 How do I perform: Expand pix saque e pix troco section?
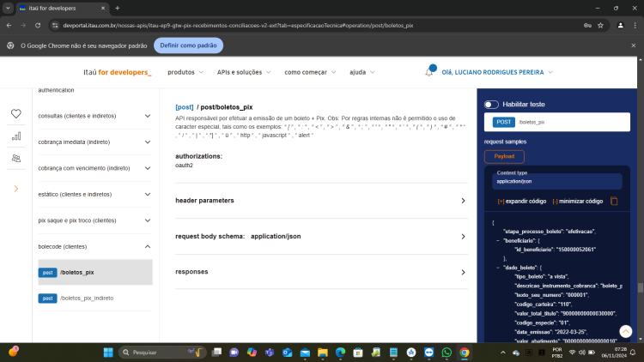94,220
